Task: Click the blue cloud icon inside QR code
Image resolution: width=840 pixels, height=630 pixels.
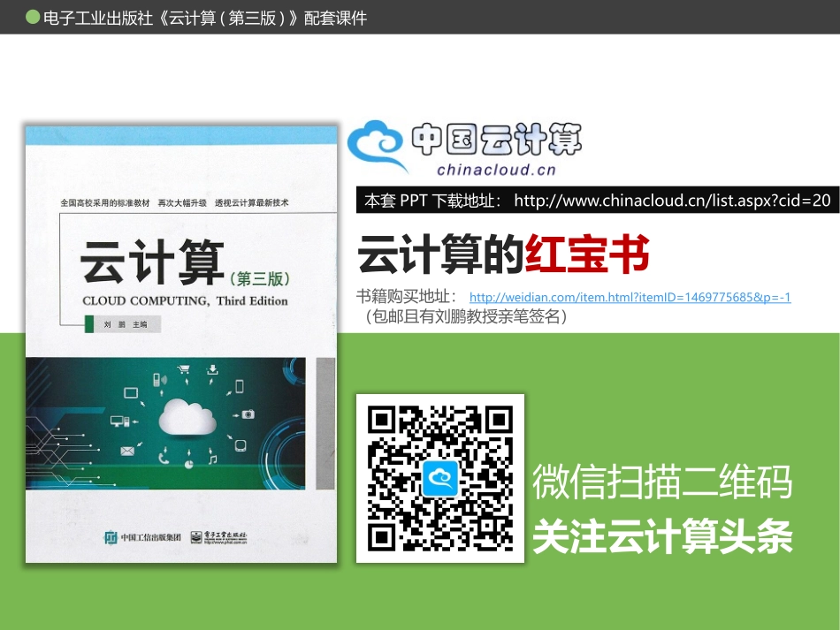Action: (x=440, y=478)
